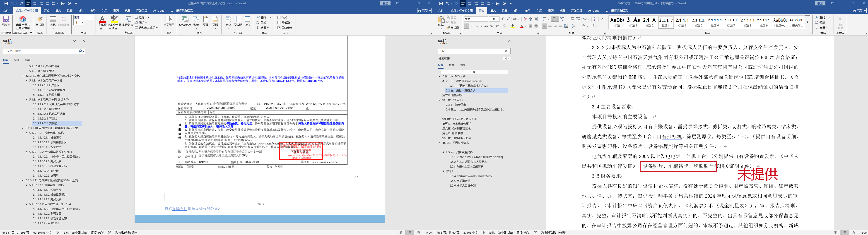Open 文件 menu in left window
Screen dimensions: 868x235
[x=6, y=10]
